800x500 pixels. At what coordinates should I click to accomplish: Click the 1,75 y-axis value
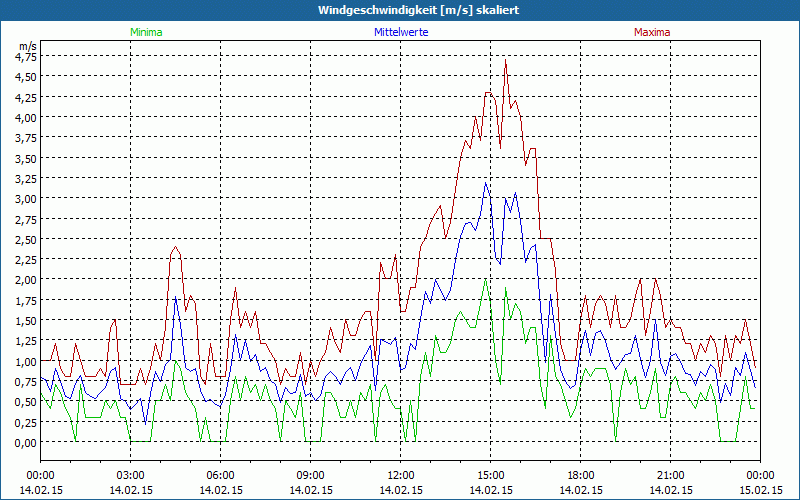[26, 300]
